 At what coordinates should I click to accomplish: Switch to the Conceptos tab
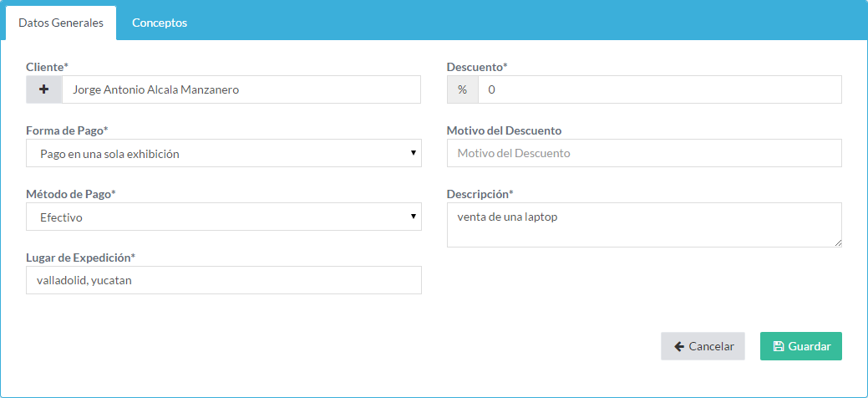[160, 23]
